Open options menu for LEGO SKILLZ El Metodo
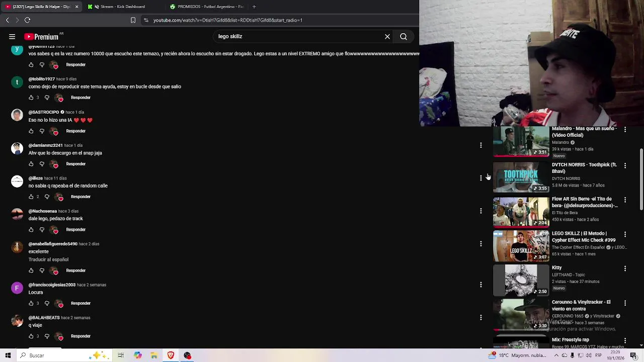 tap(625, 234)
